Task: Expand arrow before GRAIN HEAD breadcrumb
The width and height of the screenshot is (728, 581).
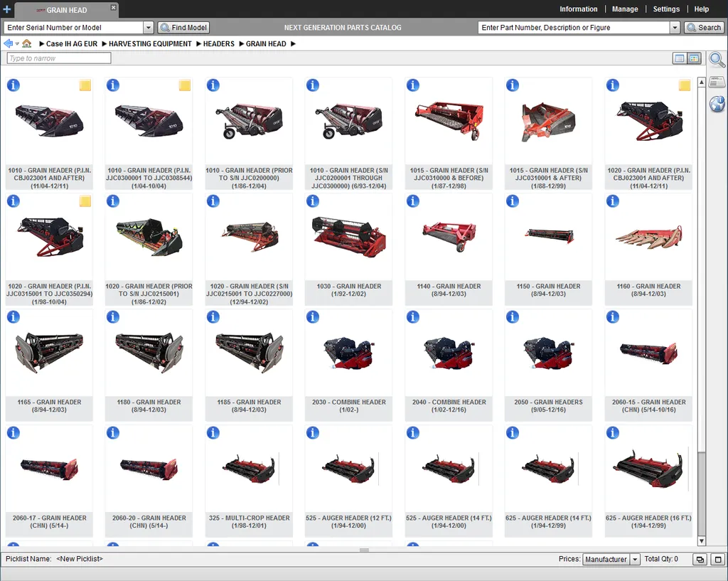Action: [x=242, y=44]
